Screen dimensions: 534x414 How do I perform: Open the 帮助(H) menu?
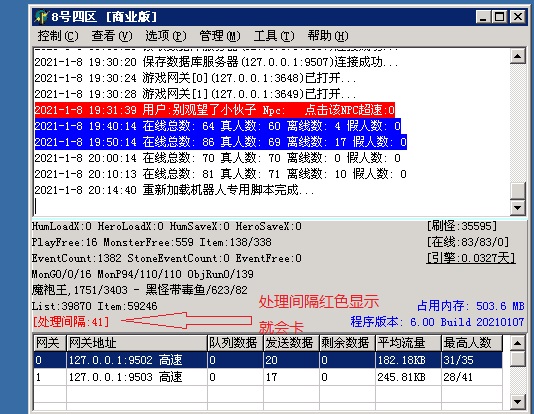328,36
